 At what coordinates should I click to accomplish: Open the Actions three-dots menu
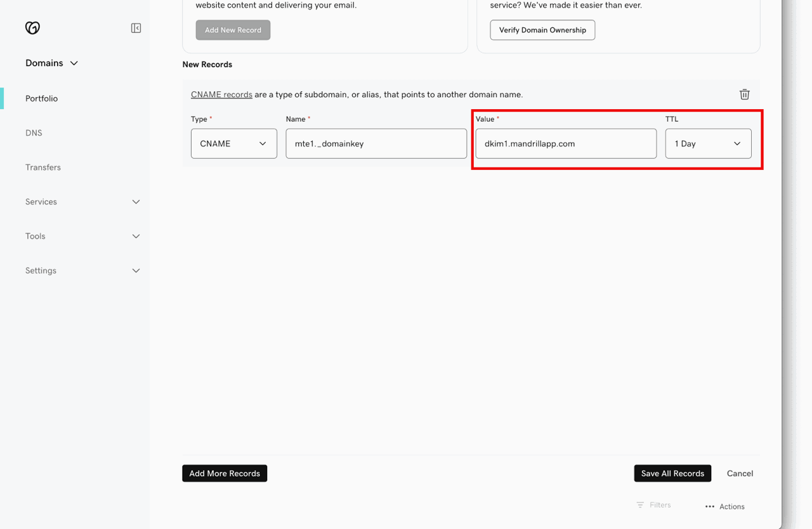710,506
